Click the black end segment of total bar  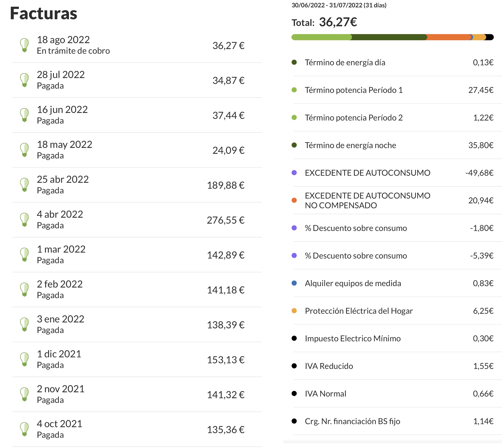pyautogui.click(x=490, y=37)
